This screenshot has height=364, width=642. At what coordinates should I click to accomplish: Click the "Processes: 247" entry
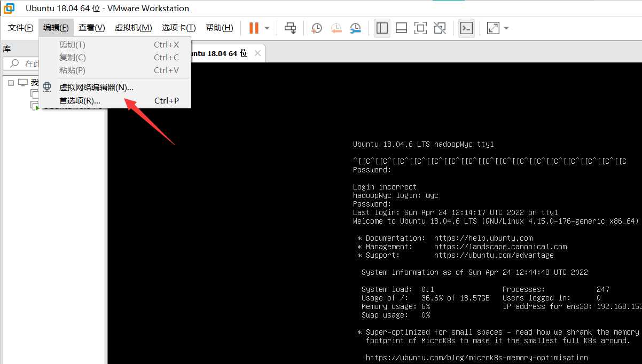coord(556,289)
